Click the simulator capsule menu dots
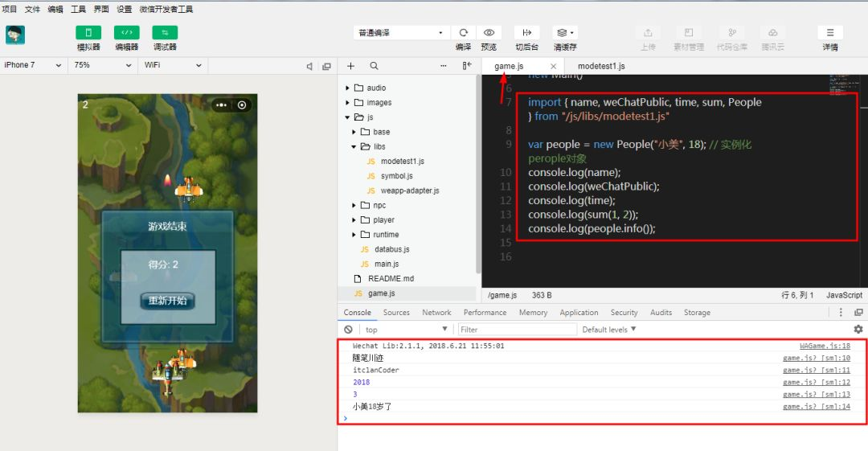The height and width of the screenshot is (451, 868). click(222, 105)
